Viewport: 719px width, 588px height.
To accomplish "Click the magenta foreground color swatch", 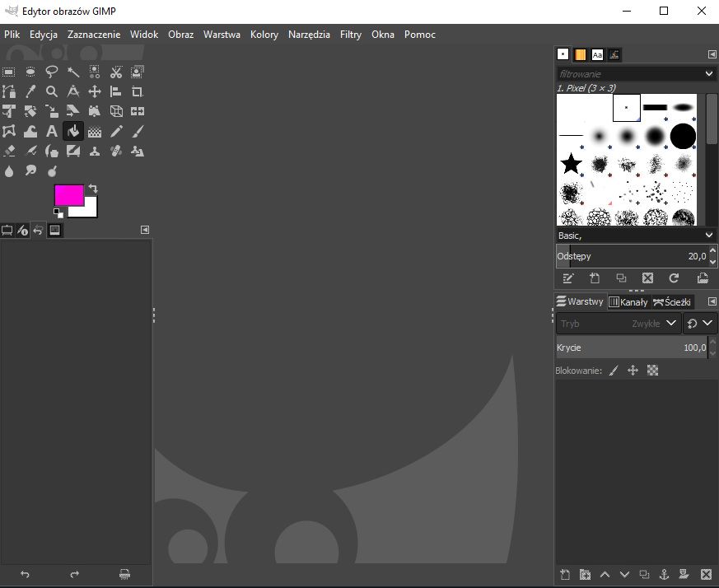I will click(69, 194).
